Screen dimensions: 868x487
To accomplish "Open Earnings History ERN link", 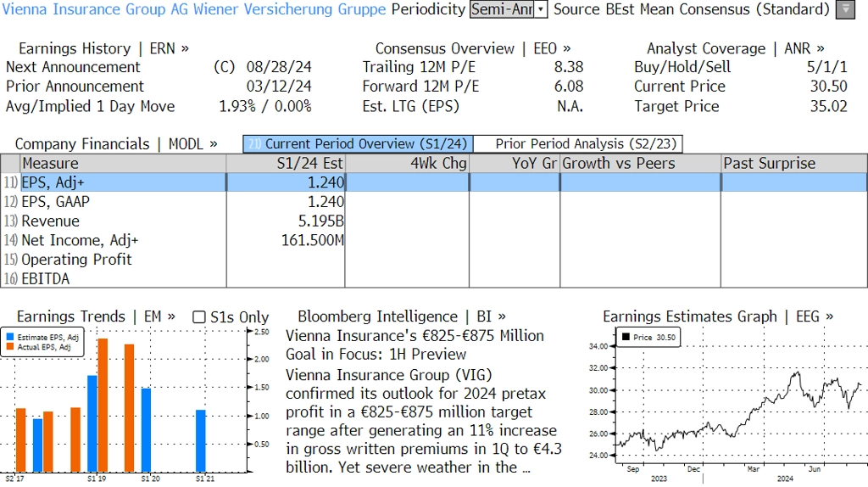I will pos(103,48).
